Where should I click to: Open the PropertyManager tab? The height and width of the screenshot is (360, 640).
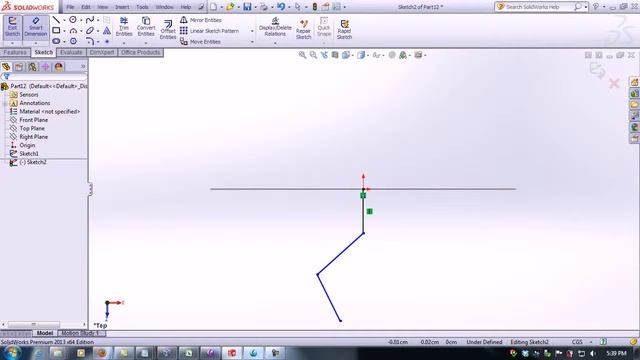coord(19,67)
